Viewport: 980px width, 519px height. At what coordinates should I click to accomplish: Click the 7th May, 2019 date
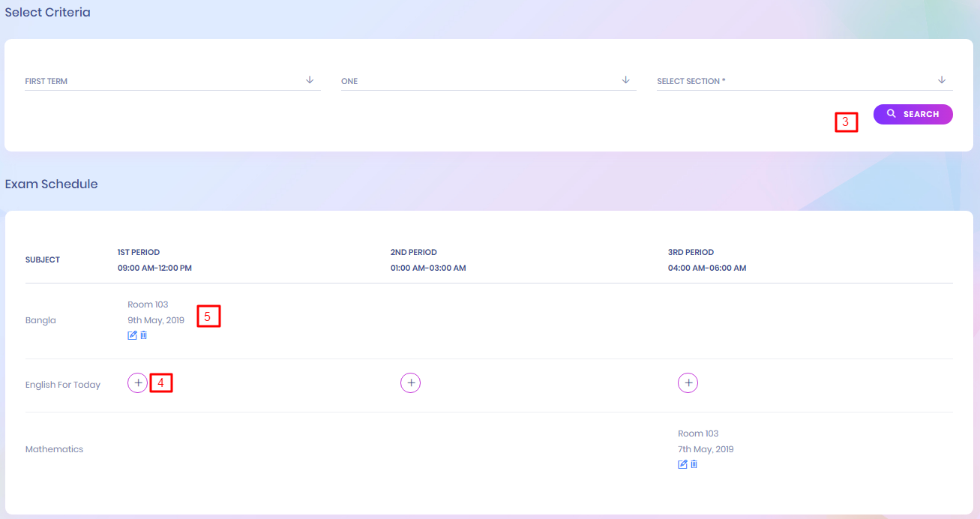coord(706,449)
